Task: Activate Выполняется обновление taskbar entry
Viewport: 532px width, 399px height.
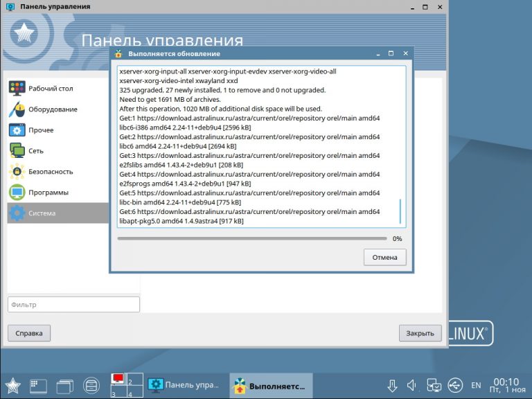Action: pyautogui.click(x=271, y=386)
